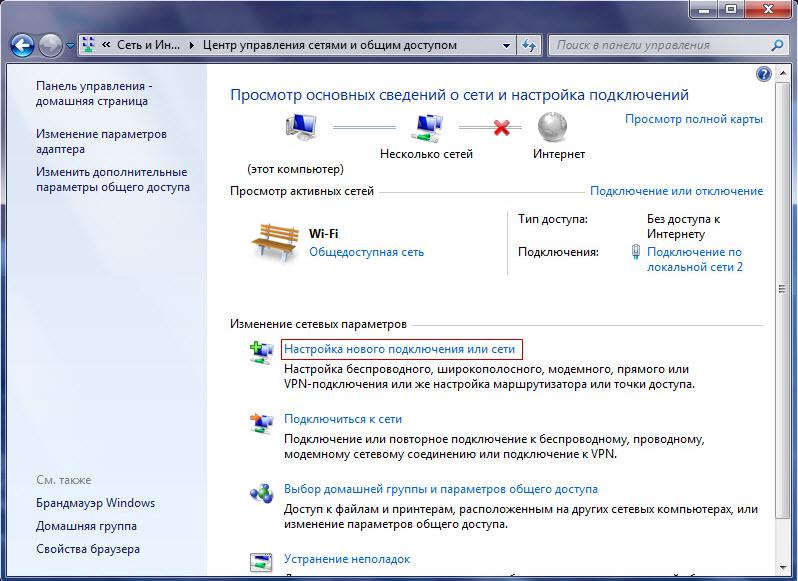Click icon for new connection setup
The width and height of the screenshot is (798, 581).
(262, 352)
